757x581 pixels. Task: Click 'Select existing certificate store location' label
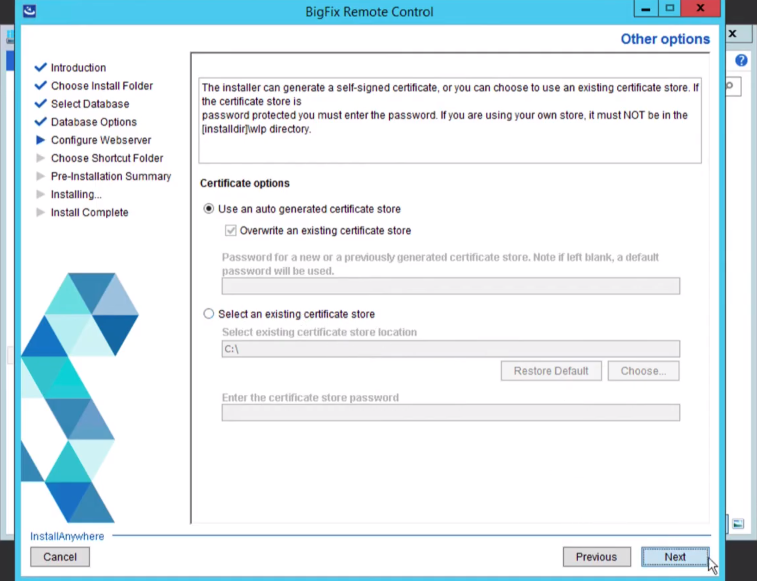tap(319, 332)
